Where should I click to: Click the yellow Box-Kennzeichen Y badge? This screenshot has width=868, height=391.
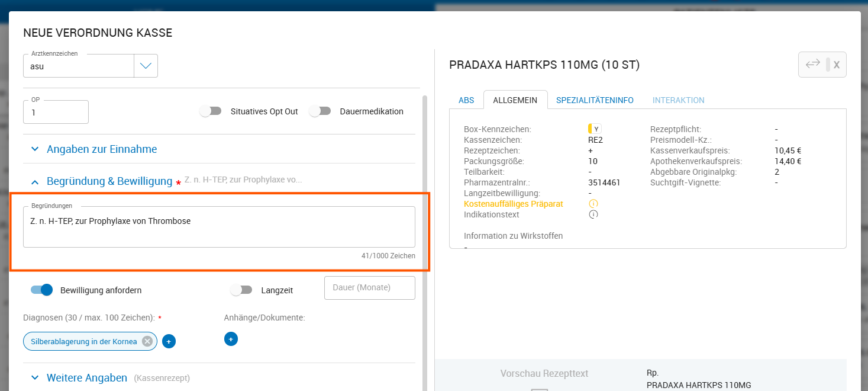pos(594,129)
